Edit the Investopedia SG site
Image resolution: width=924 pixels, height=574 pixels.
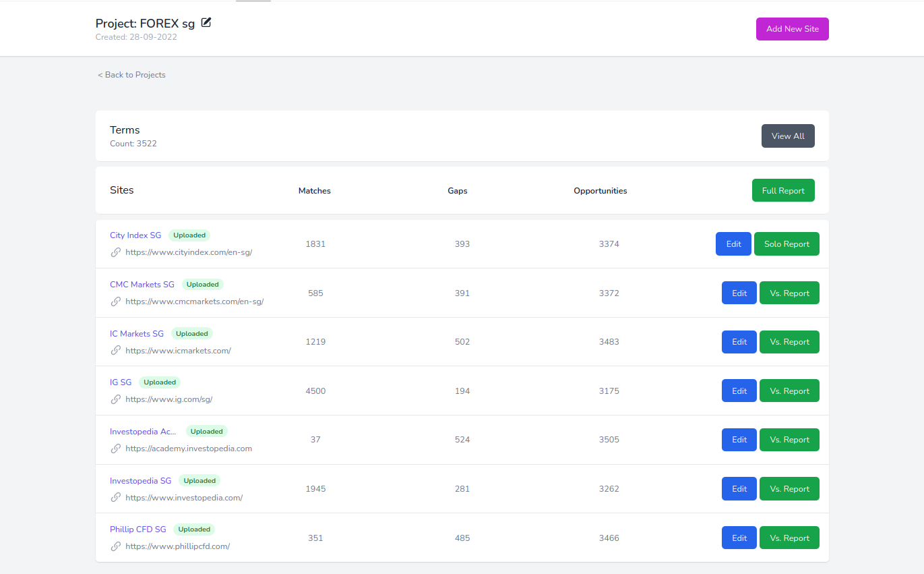pos(739,489)
